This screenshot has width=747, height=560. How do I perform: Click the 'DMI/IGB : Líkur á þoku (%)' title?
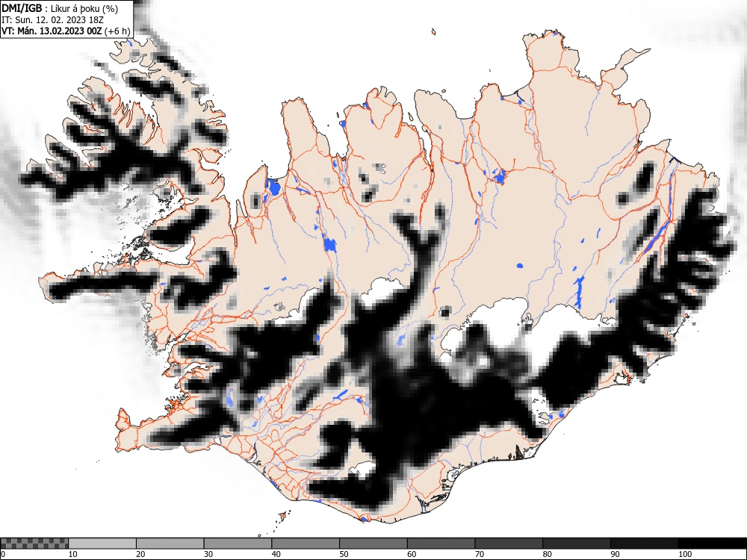coord(60,8)
